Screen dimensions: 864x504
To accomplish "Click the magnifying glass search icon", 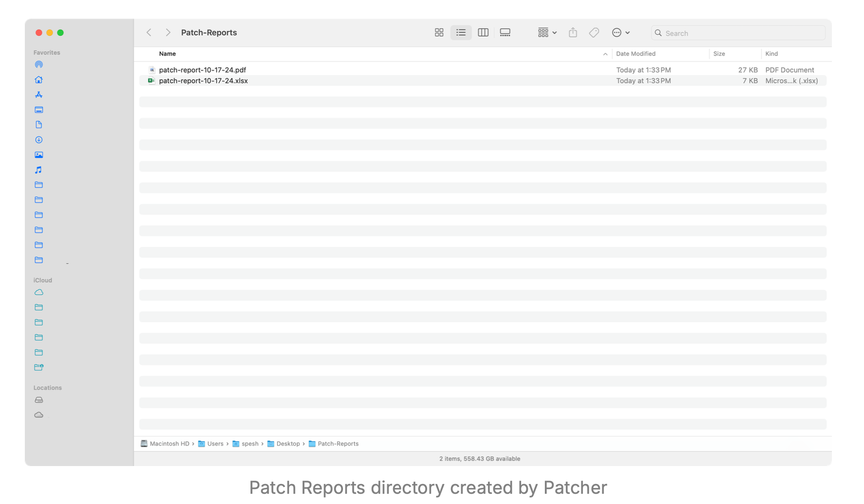I will (658, 33).
